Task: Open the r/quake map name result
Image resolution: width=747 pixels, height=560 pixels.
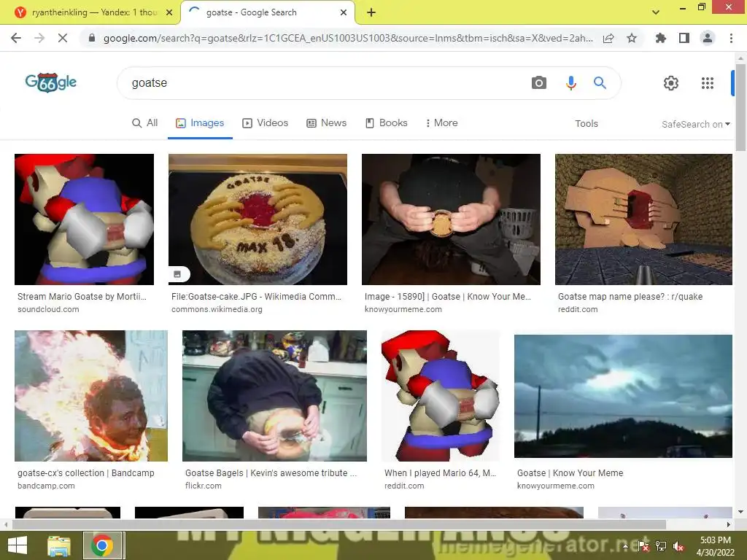Action: click(630, 297)
